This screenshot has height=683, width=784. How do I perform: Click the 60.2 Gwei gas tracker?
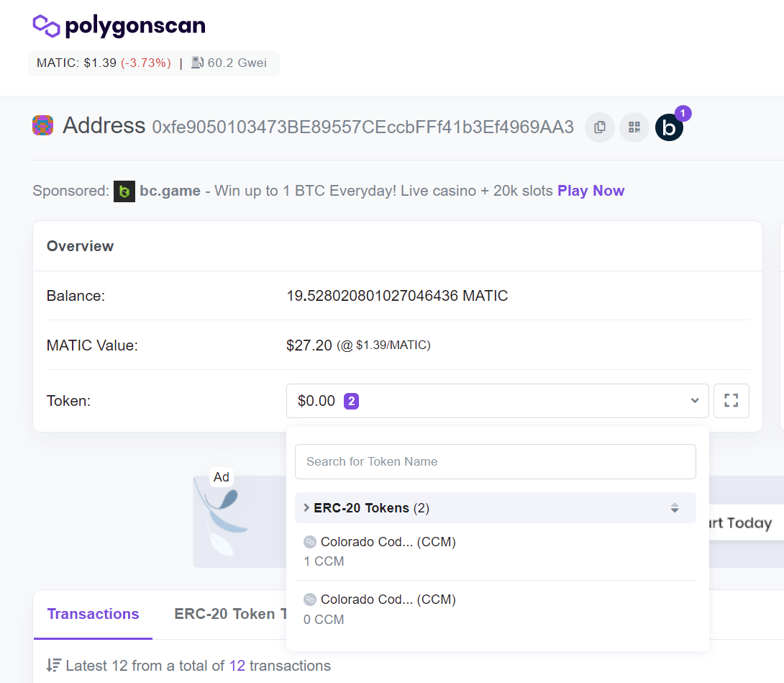237,63
